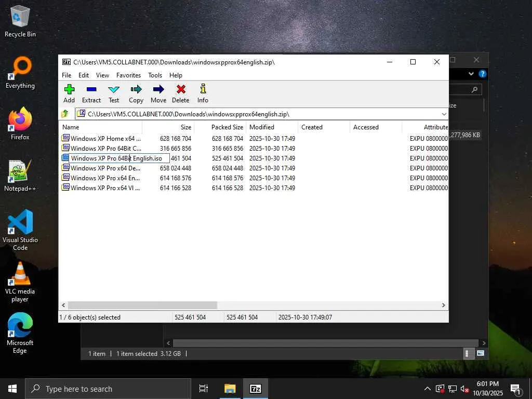Image resolution: width=532 pixels, height=399 pixels.
Task: Sort by the Size column header
Action: click(x=168, y=127)
